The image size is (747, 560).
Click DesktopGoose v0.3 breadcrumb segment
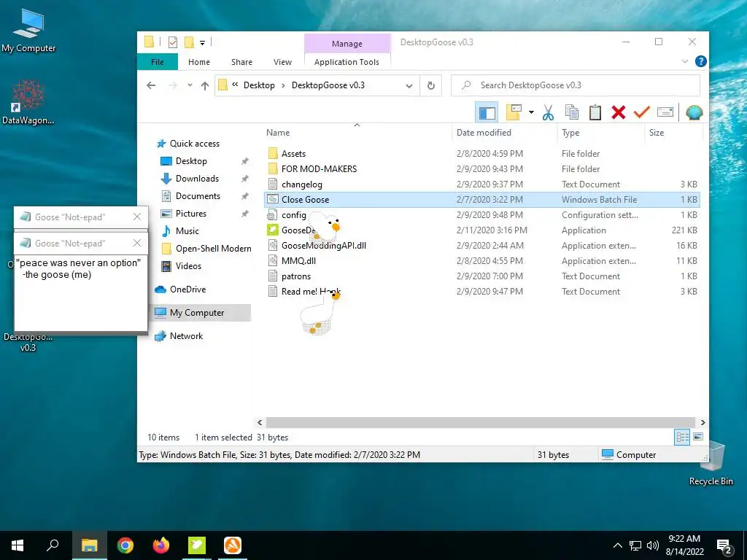click(x=328, y=85)
